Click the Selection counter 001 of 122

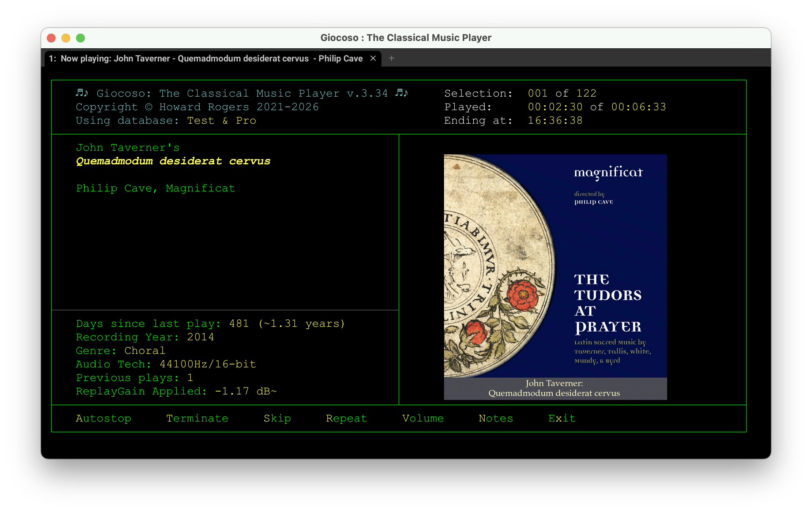point(563,93)
